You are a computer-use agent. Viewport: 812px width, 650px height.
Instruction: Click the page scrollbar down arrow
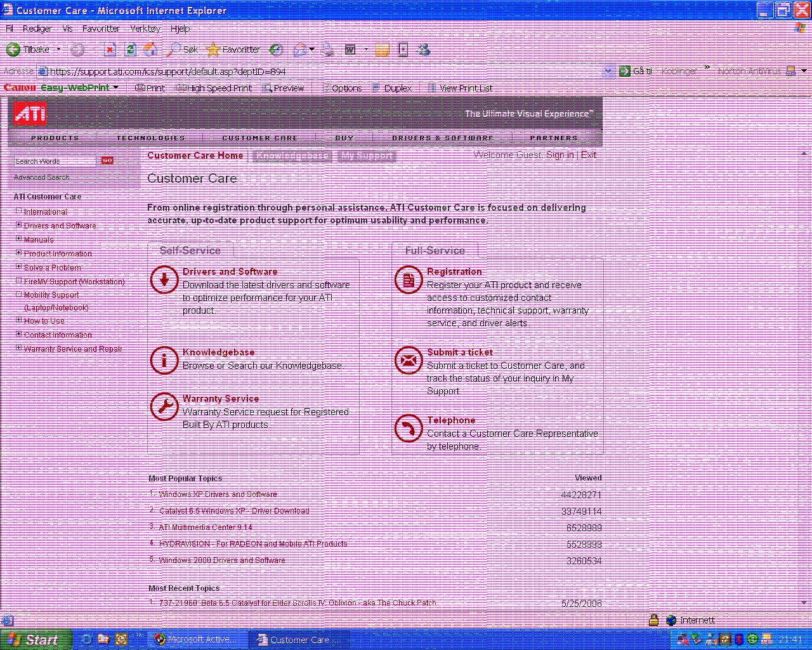click(806, 602)
